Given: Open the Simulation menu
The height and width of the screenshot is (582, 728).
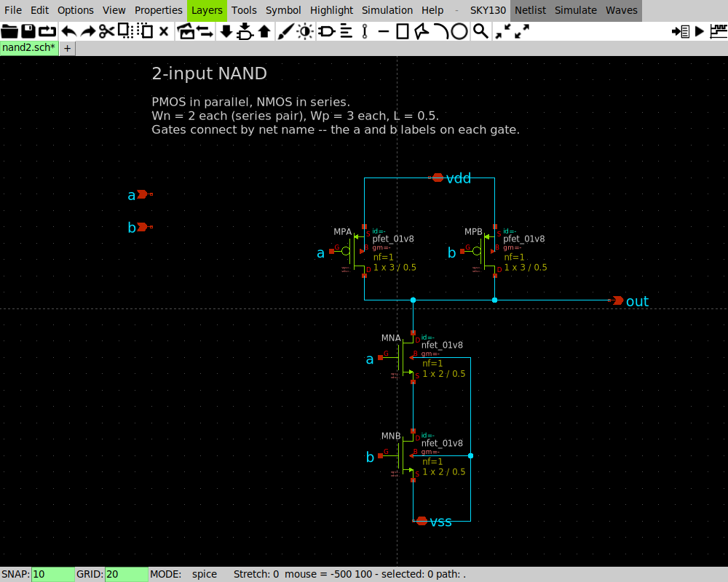Looking at the screenshot, I should [387, 10].
